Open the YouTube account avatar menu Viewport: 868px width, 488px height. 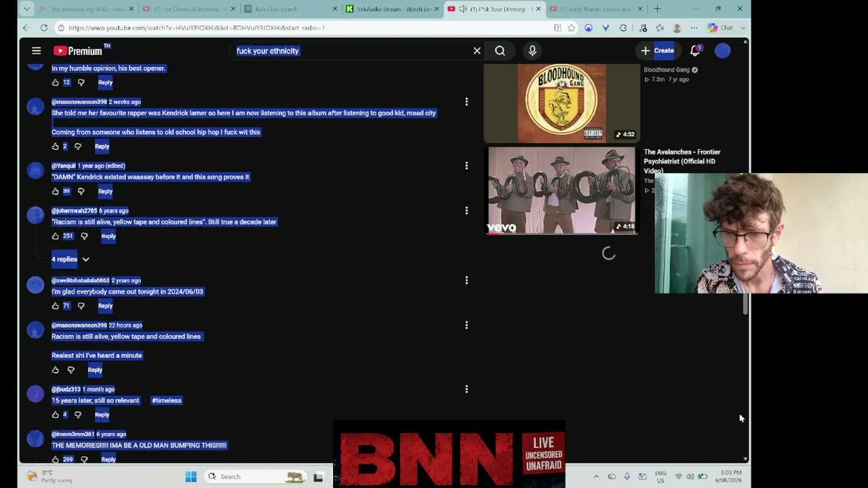pos(722,51)
